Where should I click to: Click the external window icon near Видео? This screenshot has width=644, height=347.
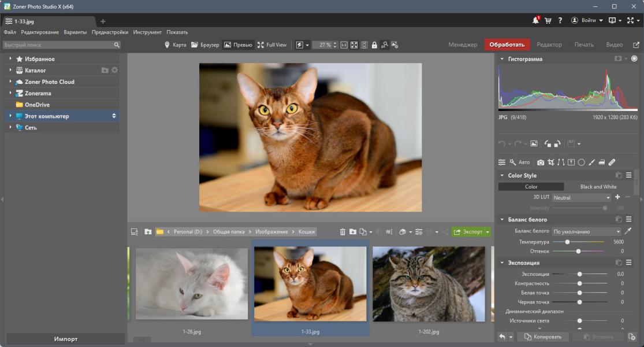click(x=636, y=45)
